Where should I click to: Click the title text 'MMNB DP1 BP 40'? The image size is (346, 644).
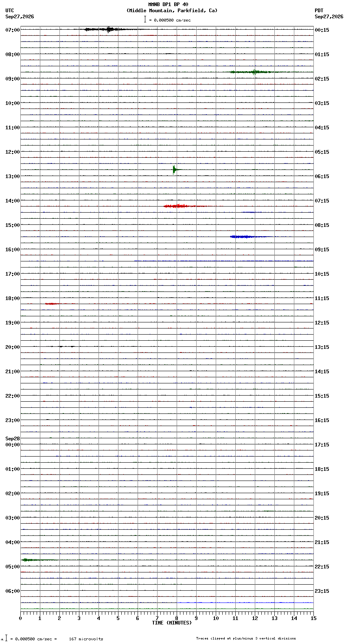(168, 4)
